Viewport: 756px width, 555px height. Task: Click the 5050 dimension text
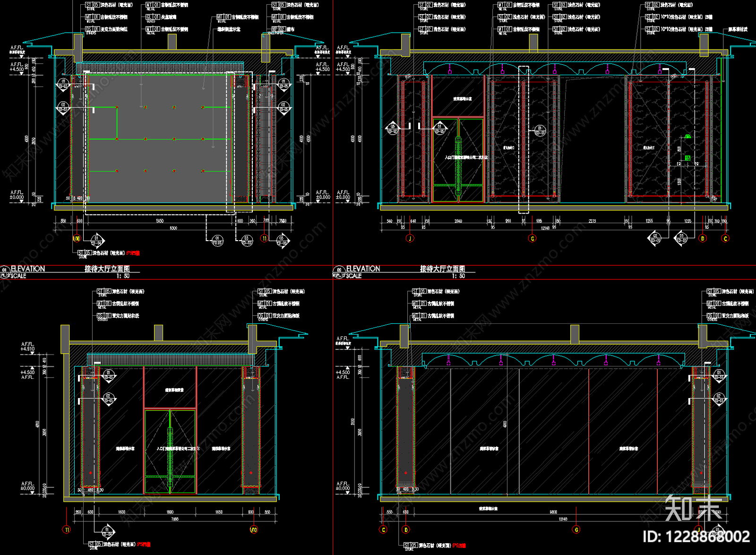coord(160,221)
